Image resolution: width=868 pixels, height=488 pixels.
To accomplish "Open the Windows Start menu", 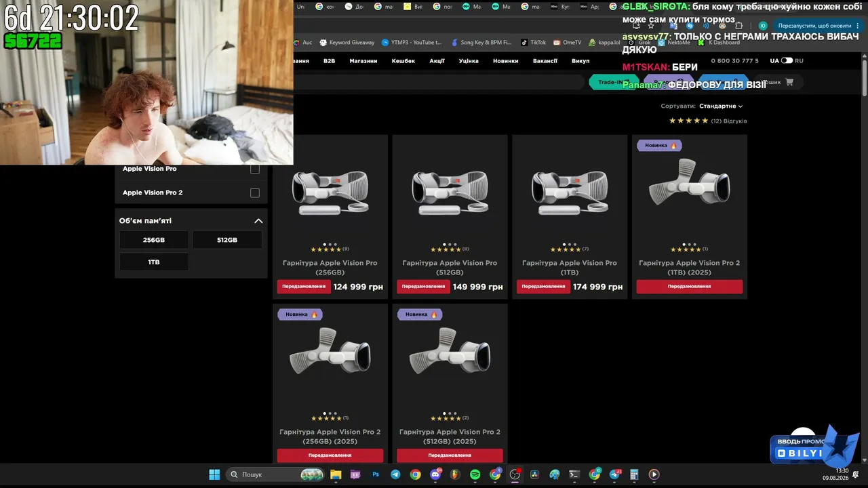I will click(214, 474).
